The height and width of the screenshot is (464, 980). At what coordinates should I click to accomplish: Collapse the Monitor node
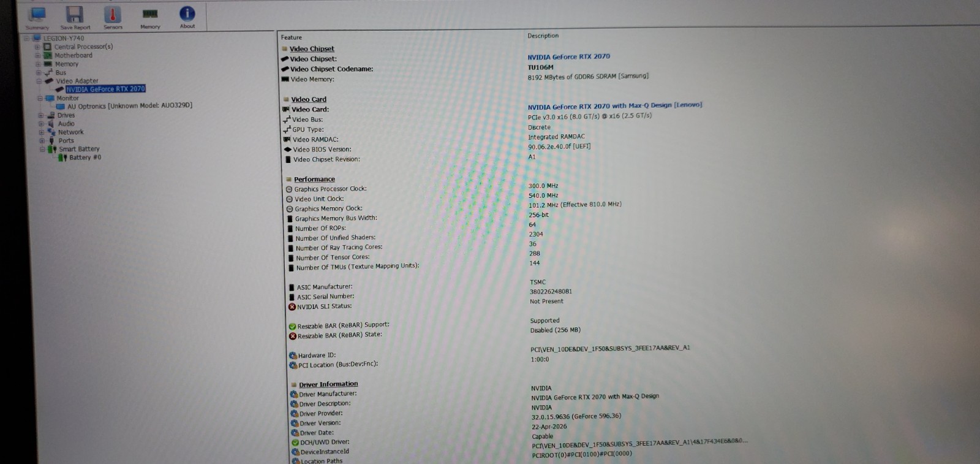(40, 98)
